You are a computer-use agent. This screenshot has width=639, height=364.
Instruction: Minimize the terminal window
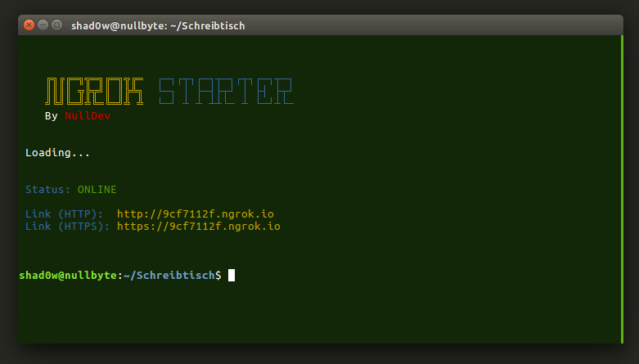pyautogui.click(x=43, y=25)
